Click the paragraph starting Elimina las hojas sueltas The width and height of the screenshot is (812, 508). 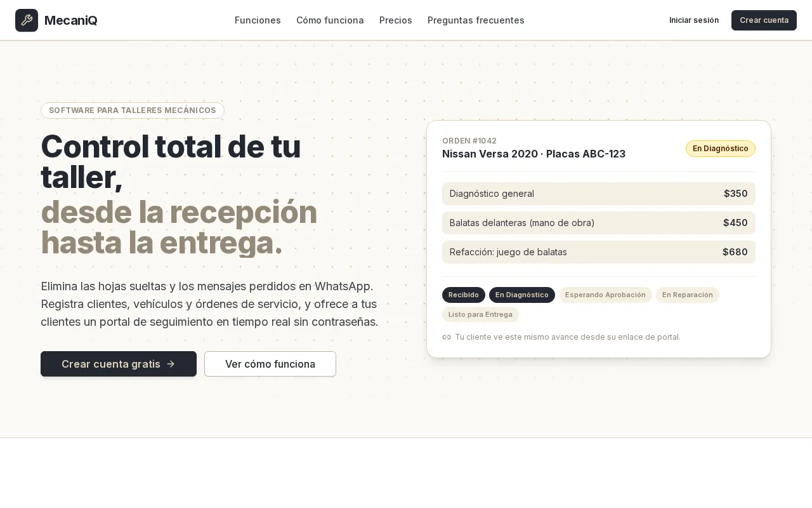click(x=209, y=304)
